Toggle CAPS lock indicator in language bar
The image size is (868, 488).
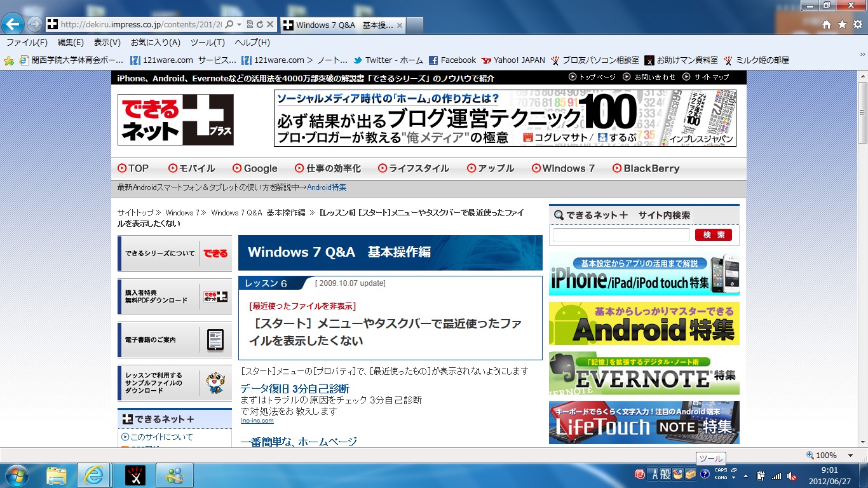pos(721,471)
